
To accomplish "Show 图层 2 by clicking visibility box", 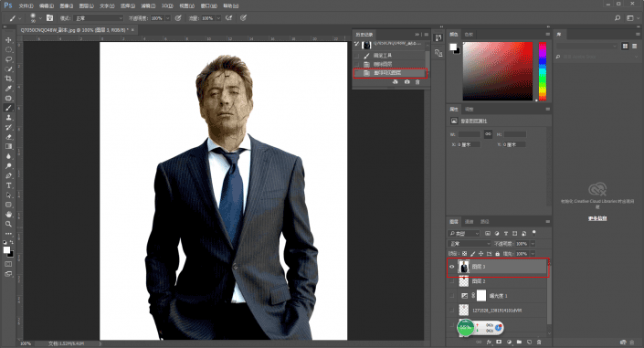I will click(452, 281).
